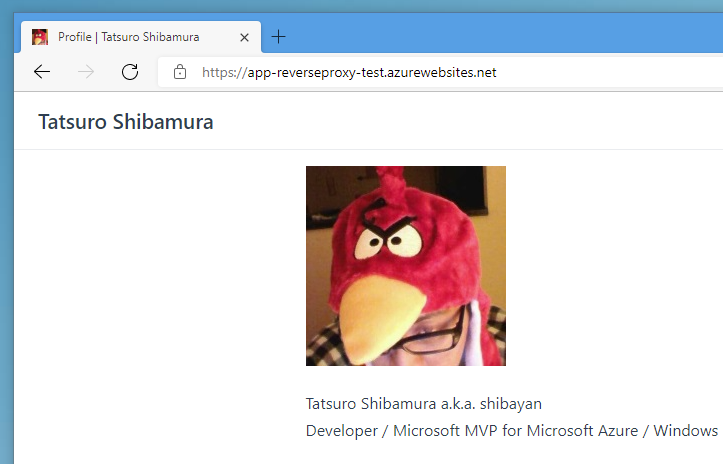This screenshot has height=464, width=723.
Task: Open a new tab with the plus button
Action: click(x=279, y=36)
